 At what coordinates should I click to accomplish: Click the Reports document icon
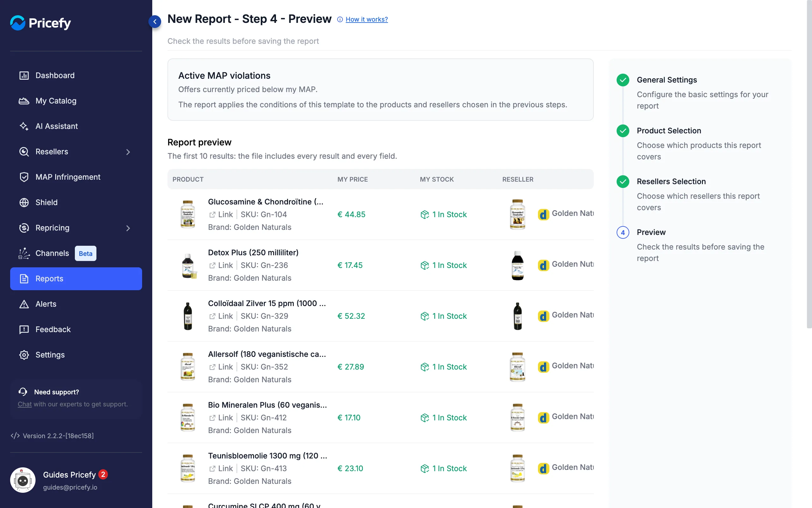click(x=24, y=278)
